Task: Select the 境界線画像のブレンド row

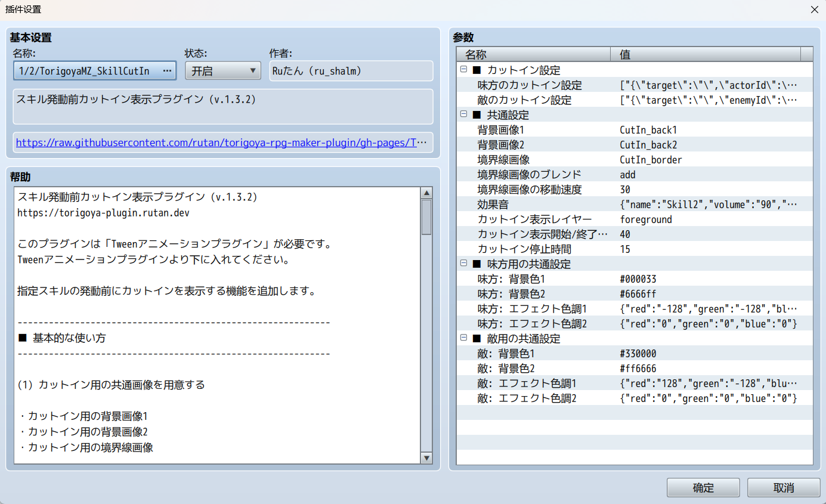Action: [635, 174]
